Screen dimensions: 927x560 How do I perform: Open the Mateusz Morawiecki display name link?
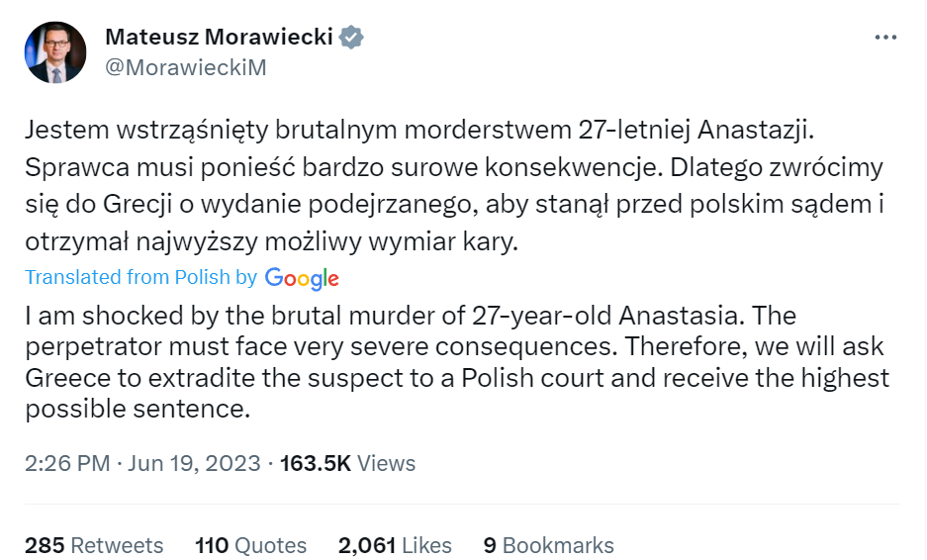click(221, 38)
